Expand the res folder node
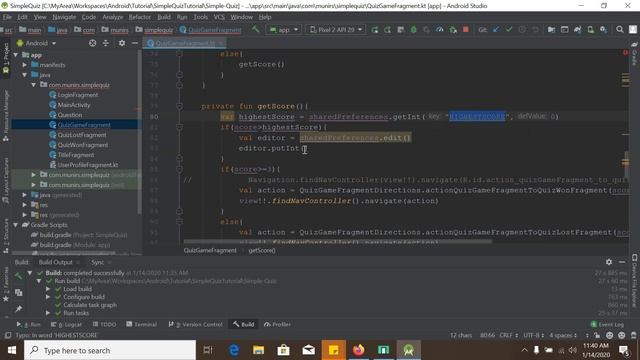 tap(24, 205)
